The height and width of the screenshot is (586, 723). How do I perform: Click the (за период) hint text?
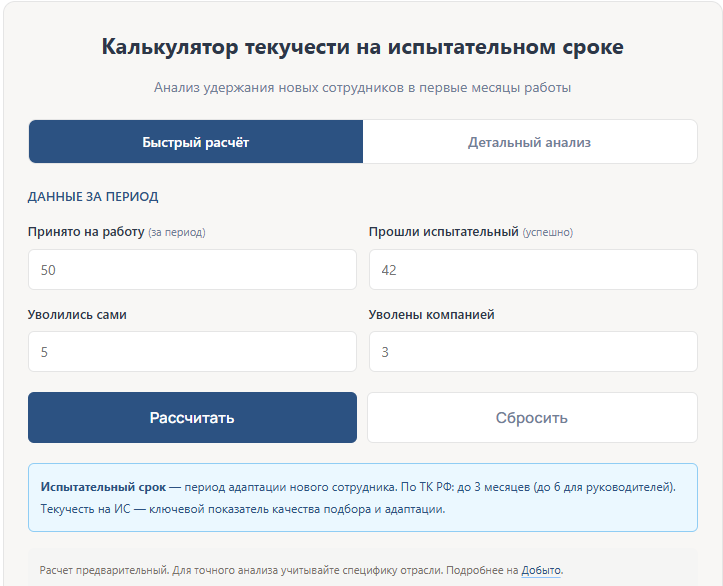coord(177,233)
